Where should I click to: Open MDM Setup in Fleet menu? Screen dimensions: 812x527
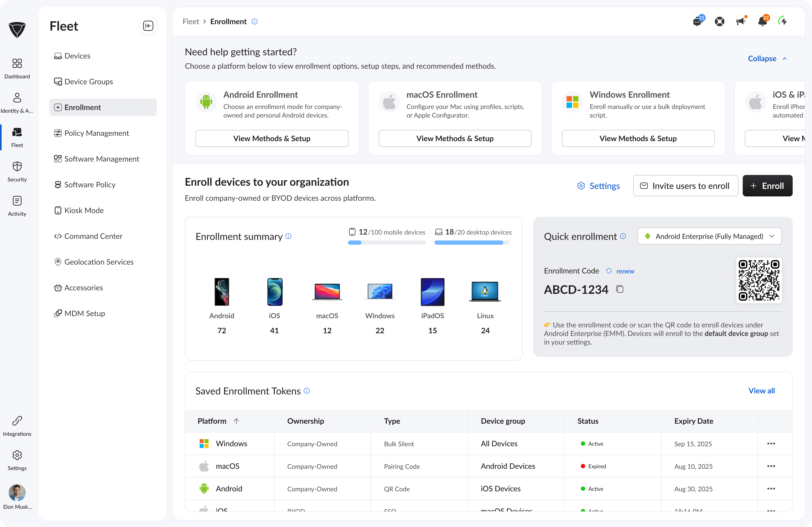(103, 313)
